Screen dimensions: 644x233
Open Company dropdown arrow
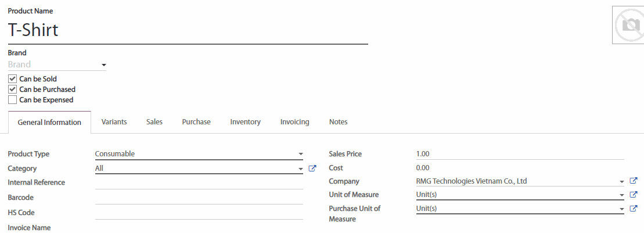pos(621,182)
